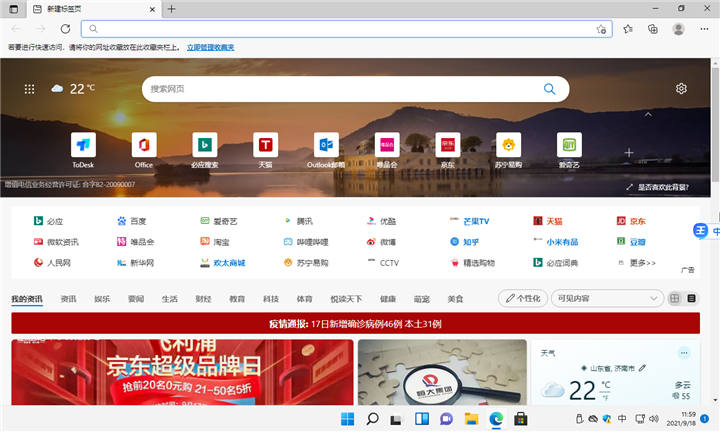
Task: Add this page to favorites star icon
Action: pyautogui.click(x=601, y=29)
